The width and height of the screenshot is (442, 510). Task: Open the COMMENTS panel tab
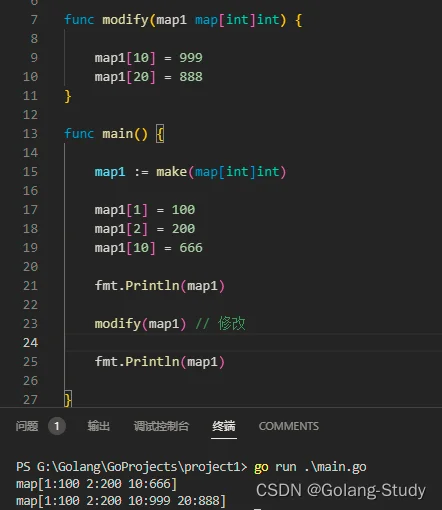click(x=289, y=426)
